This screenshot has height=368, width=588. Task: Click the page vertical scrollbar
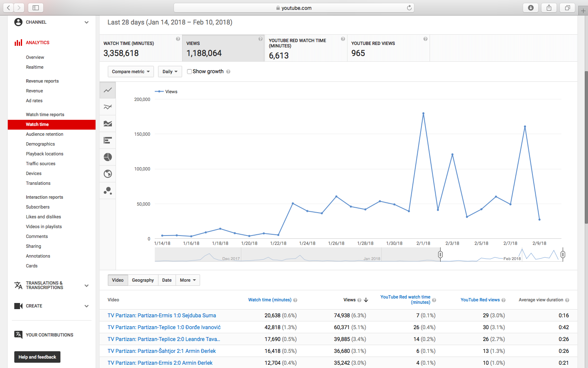tap(586, 147)
